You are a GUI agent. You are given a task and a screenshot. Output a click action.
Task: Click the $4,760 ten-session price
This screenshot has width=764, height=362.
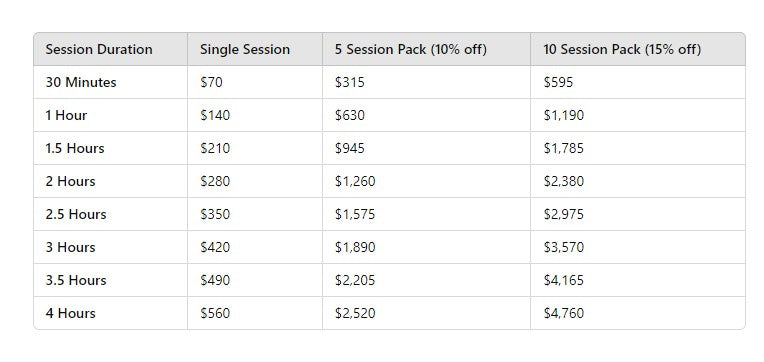(563, 313)
